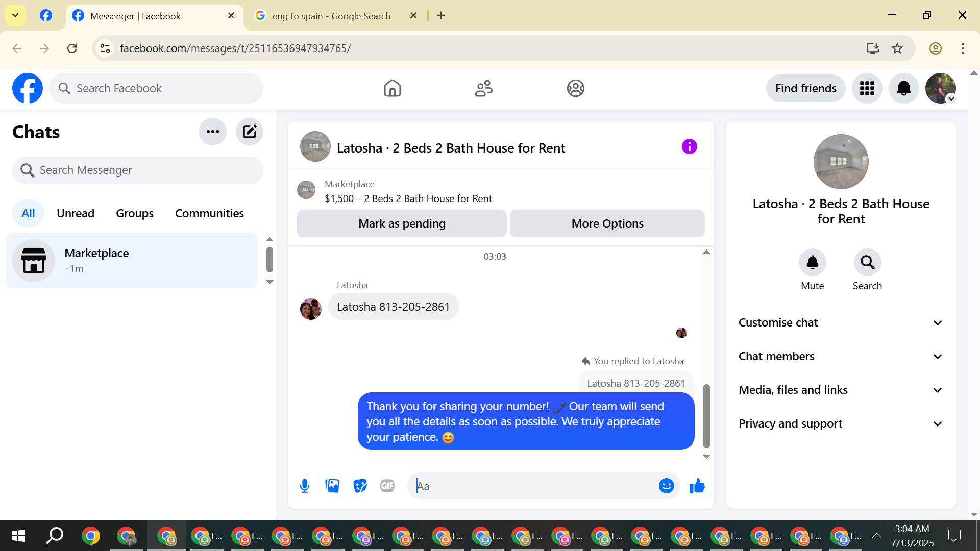Expand the Customise chat section
The image size is (980, 551).
tap(841, 322)
